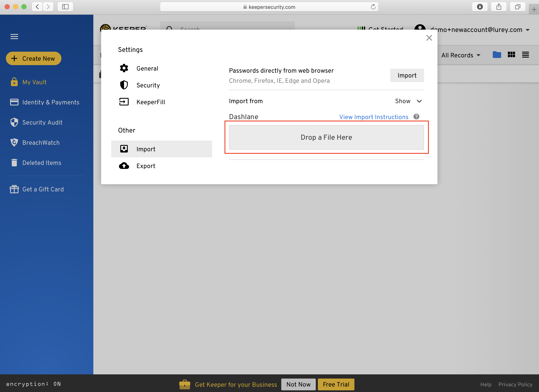Image resolution: width=539 pixels, height=392 pixels.
Task: Open the account email dropdown
Action: [480, 30]
